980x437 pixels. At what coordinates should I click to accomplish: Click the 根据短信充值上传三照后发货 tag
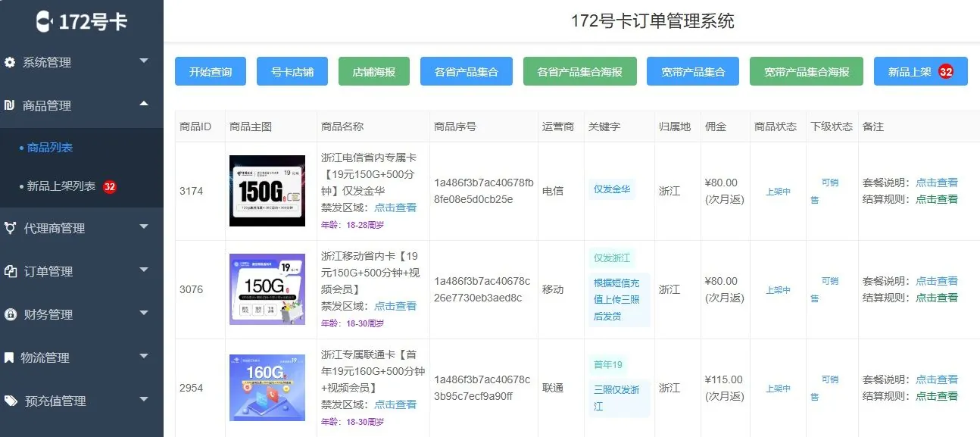pyautogui.click(x=620, y=300)
